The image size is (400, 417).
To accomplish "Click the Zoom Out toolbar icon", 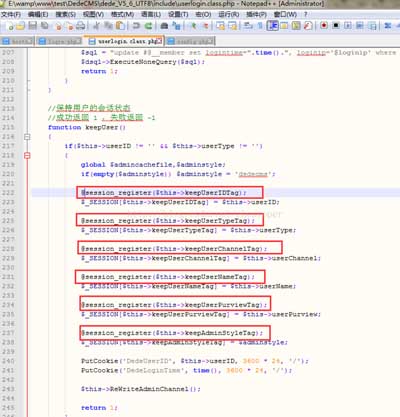I will tap(206, 26).
